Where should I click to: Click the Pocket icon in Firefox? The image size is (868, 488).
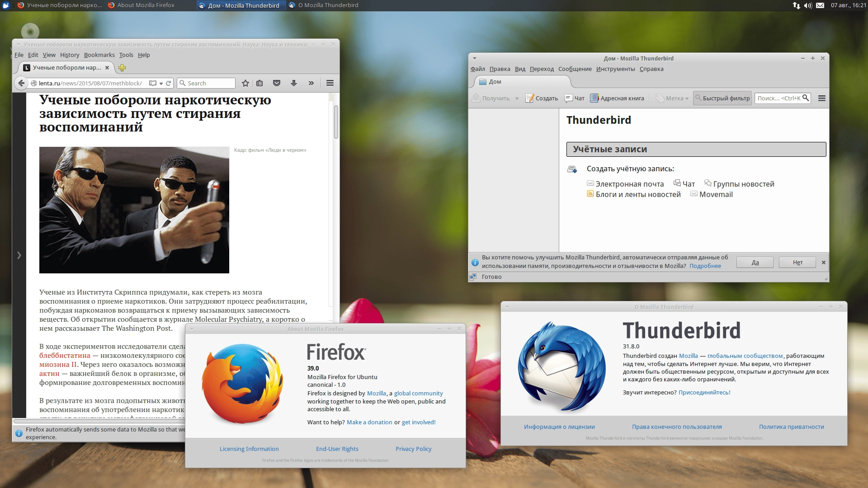(277, 83)
